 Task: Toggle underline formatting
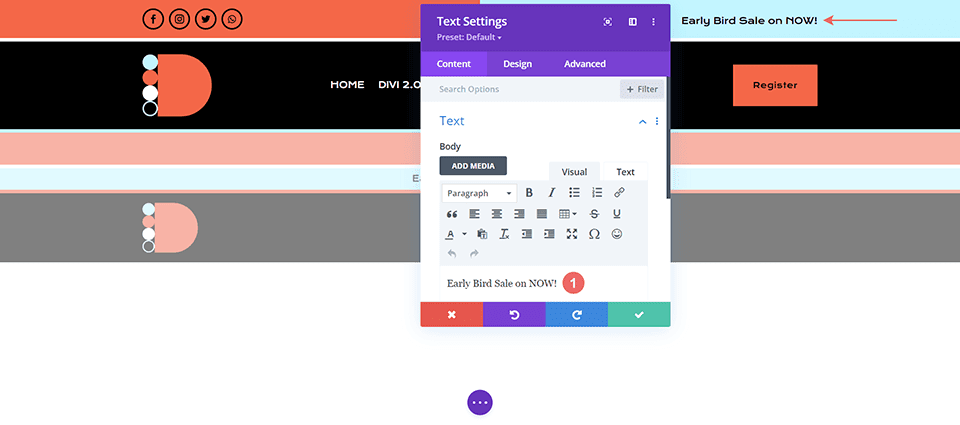(x=617, y=214)
